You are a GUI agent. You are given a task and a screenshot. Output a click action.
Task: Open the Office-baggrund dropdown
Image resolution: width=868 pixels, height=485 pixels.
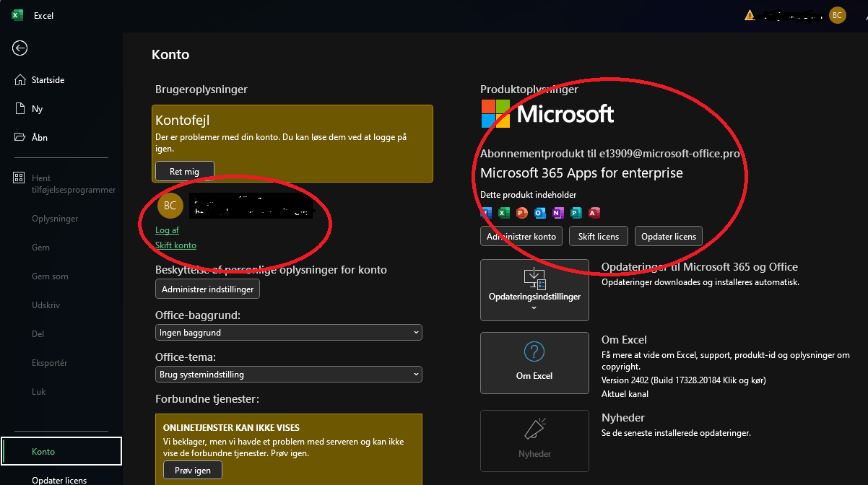[x=289, y=333]
